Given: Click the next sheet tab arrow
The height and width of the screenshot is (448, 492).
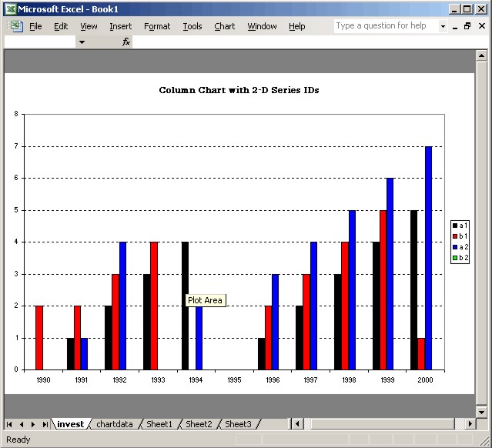Looking at the screenshot, I should (33, 424).
